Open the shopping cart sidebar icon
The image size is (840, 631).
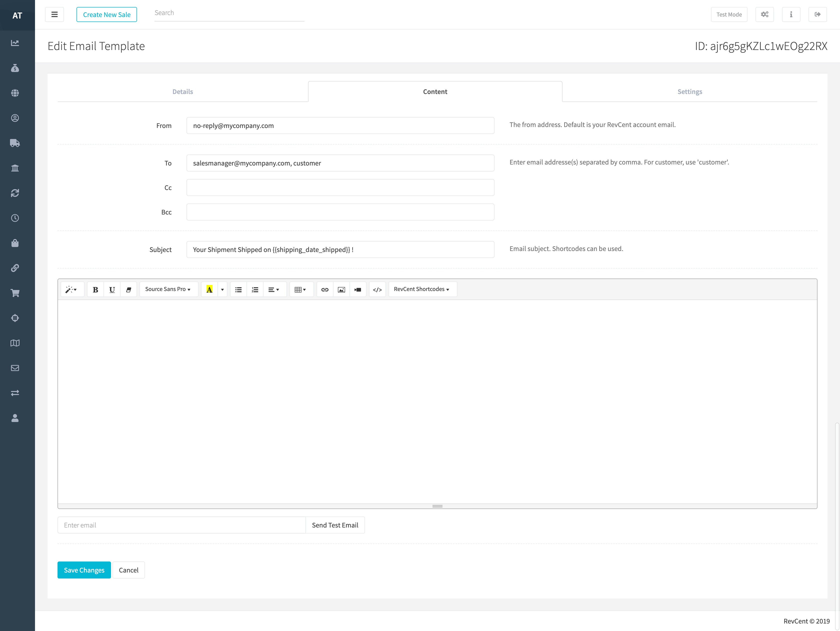pos(15,293)
